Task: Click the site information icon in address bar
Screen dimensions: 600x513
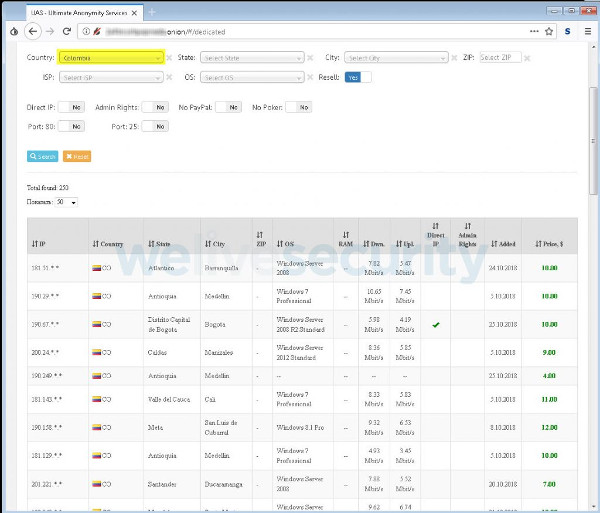Action: 86,31
